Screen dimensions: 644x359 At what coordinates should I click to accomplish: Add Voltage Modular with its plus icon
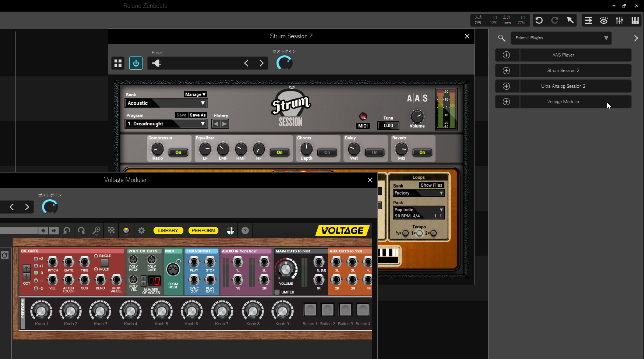click(x=506, y=102)
